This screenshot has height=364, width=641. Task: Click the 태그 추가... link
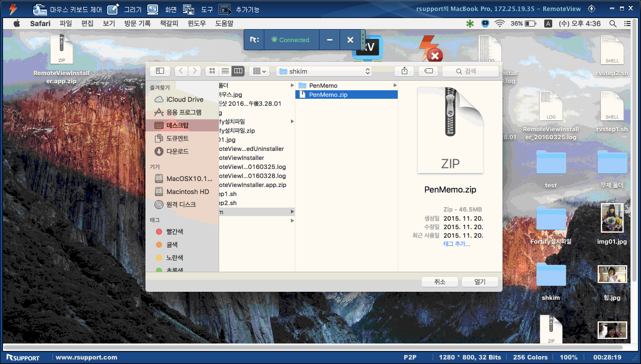(457, 244)
